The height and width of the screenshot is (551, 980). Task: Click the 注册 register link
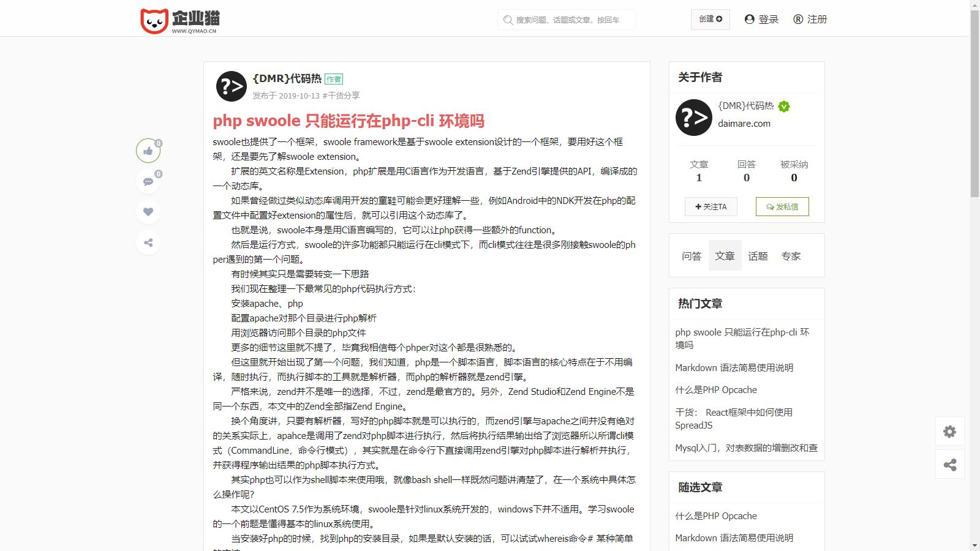click(810, 19)
